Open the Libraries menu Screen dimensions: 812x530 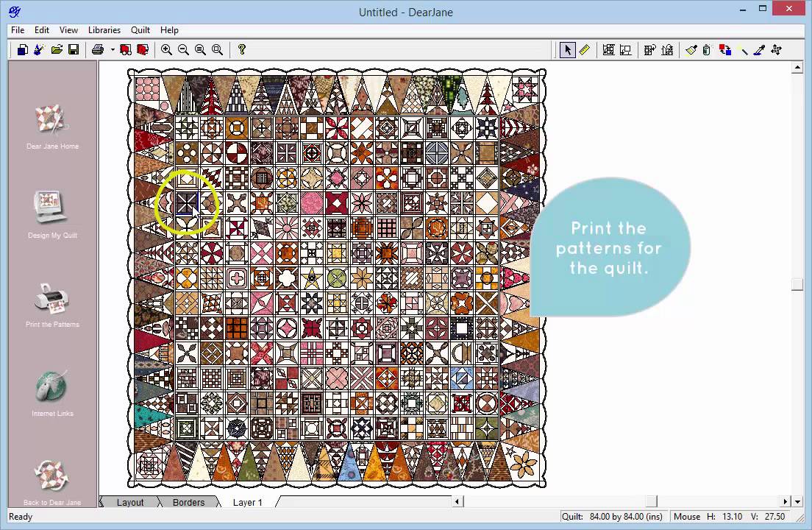[104, 30]
